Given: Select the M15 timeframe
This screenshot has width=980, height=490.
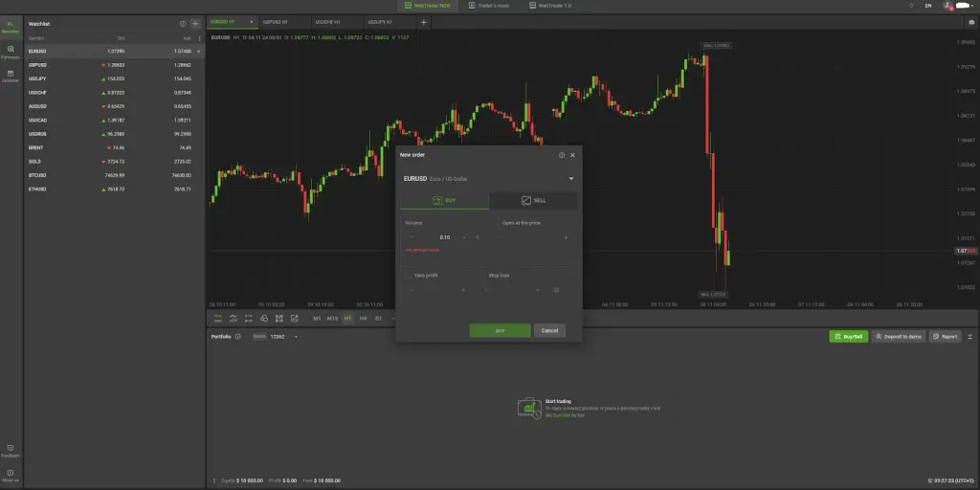Looking at the screenshot, I should point(332,318).
